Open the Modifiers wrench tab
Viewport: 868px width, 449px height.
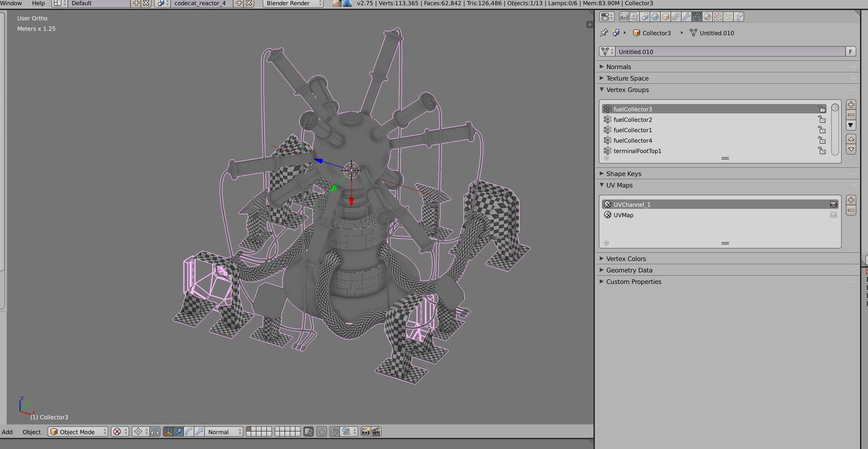tap(686, 17)
